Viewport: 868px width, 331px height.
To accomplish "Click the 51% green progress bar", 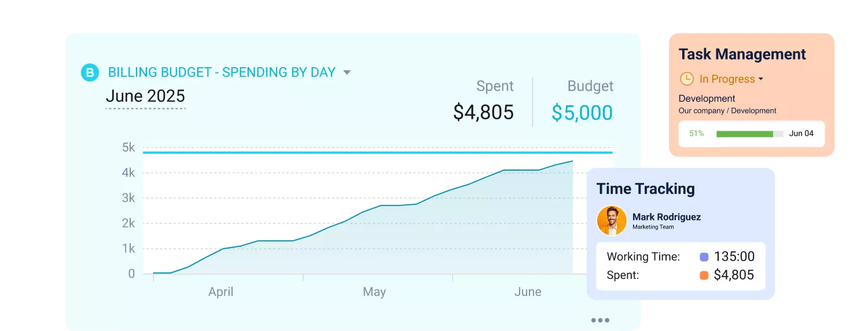I will 749,134.
